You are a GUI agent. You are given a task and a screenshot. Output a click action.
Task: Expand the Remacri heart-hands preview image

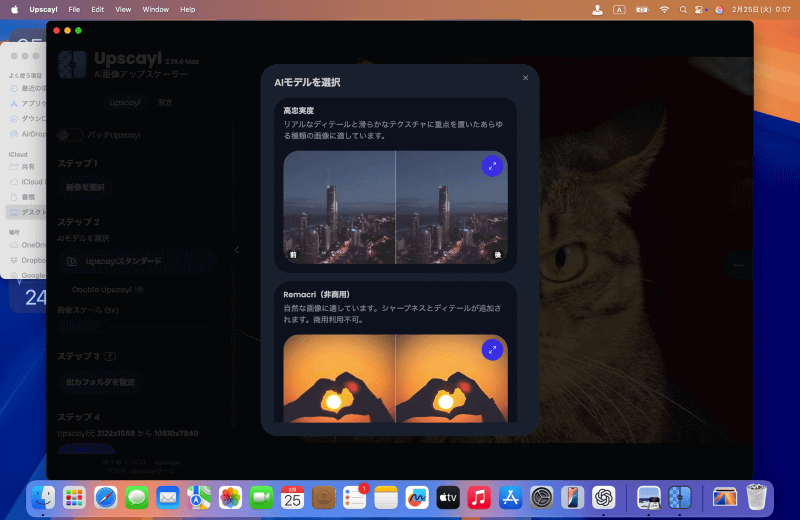[492, 350]
